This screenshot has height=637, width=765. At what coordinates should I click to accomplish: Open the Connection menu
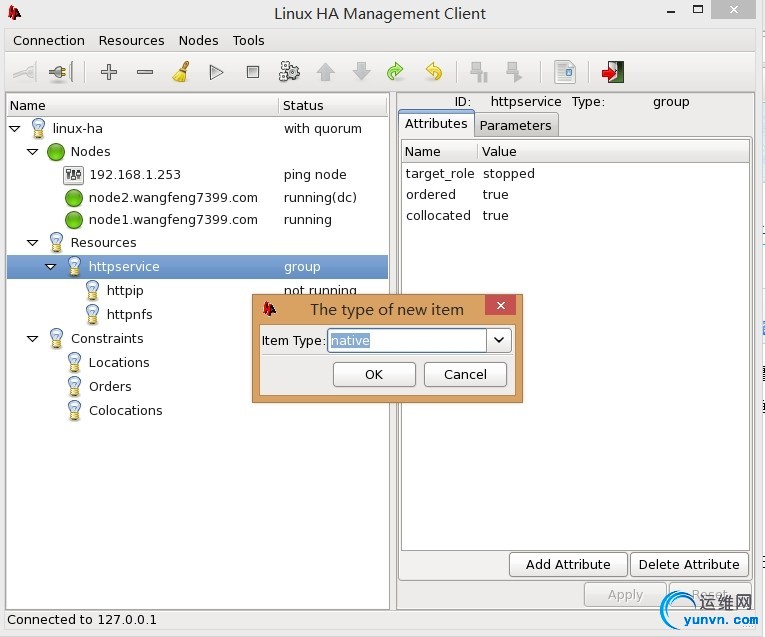coord(49,40)
